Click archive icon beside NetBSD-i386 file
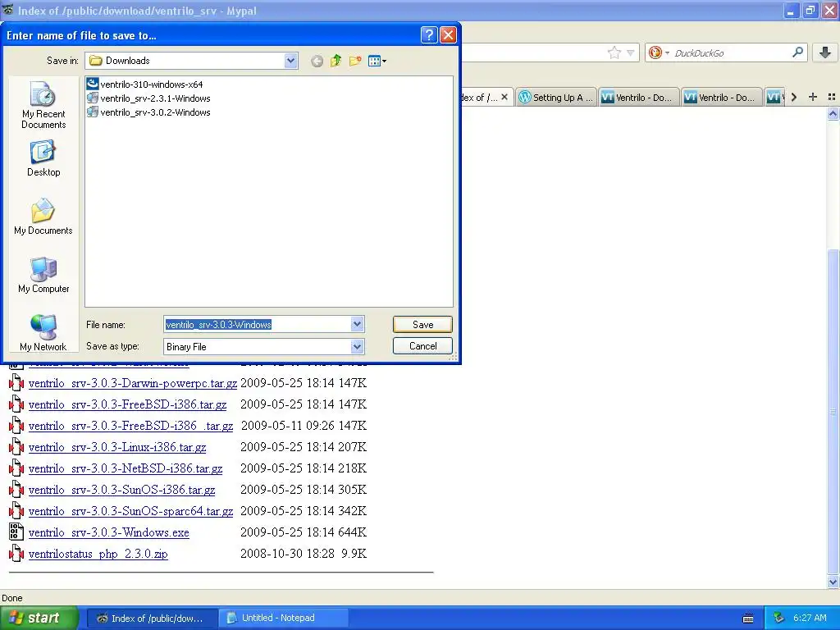The width and height of the screenshot is (840, 630). 16,468
